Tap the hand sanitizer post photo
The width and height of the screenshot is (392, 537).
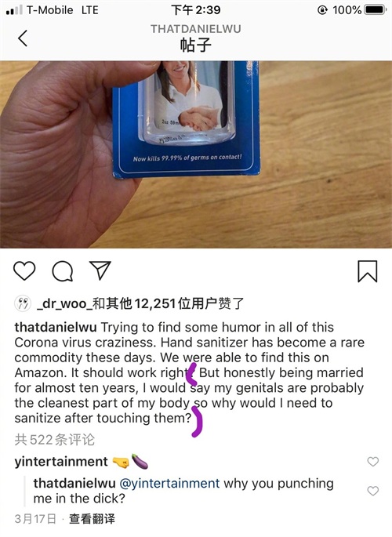[x=196, y=154]
